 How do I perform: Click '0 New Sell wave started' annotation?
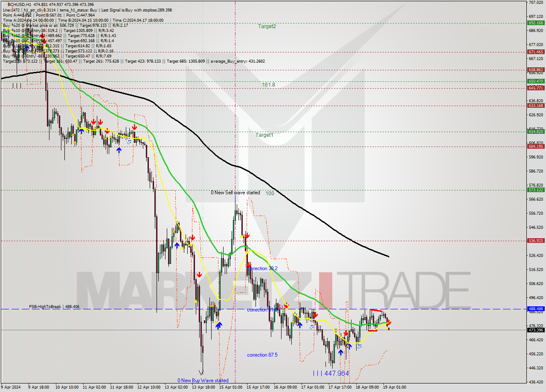pos(235,193)
